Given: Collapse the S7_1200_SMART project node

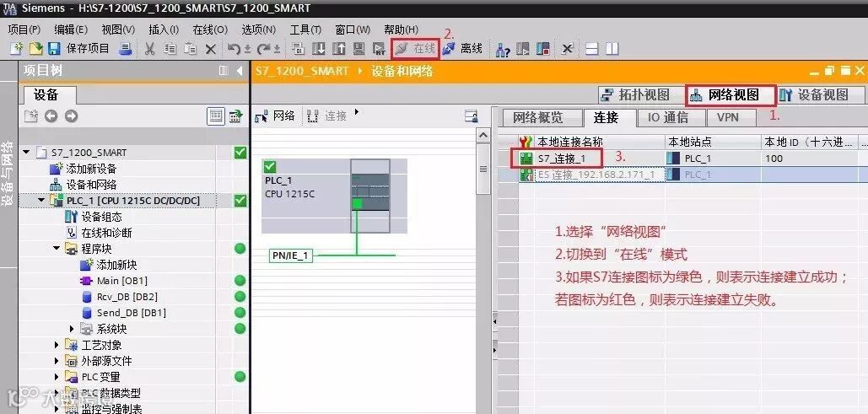Looking at the screenshot, I should tap(26, 153).
